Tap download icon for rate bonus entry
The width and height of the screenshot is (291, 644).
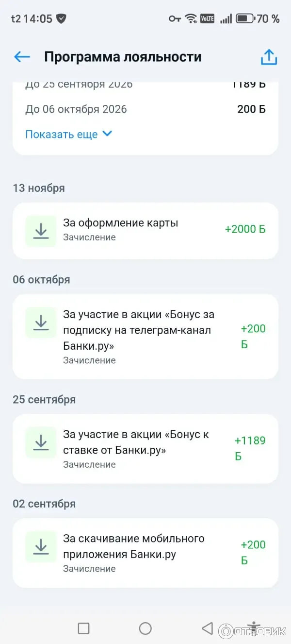pyautogui.click(x=41, y=442)
